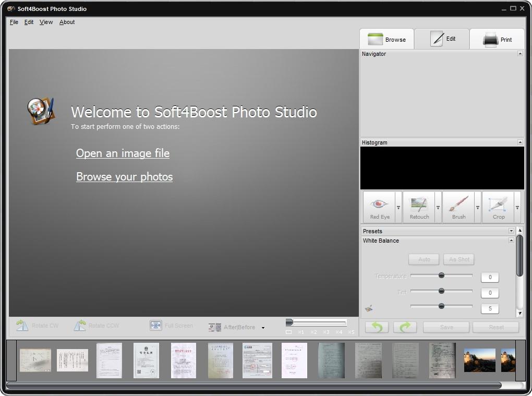Click the Open an image file link

point(123,153)
